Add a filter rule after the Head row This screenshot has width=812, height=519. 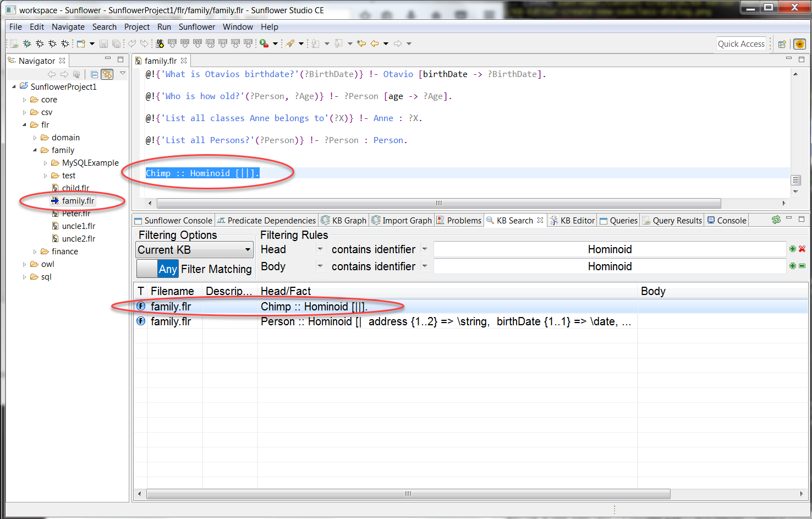click(793, 249)
